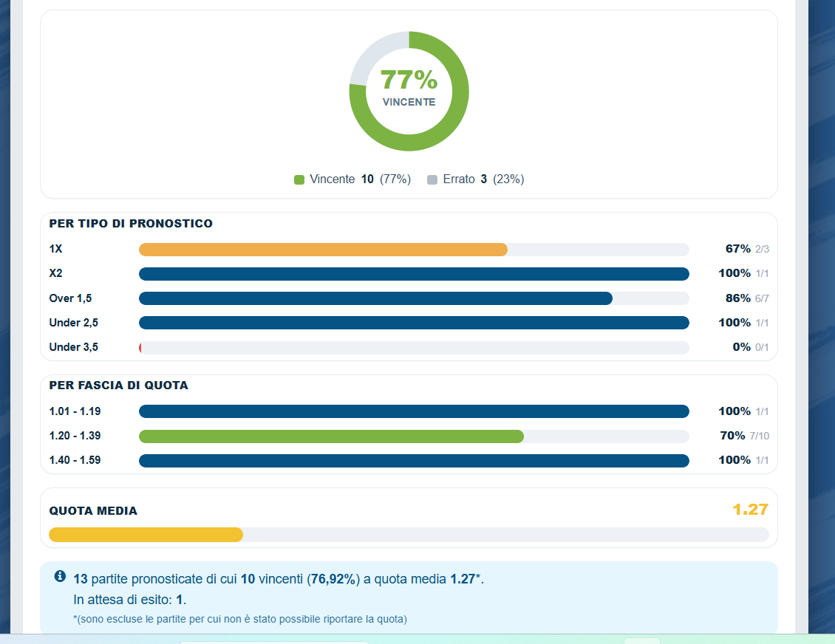The width and height of the screenshot is (835, 644).
Task: Click the 70% 7/10 quota result
Action: 744,436
